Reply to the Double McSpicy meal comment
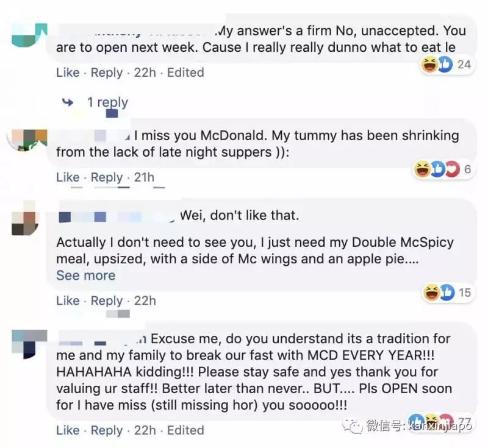Image resolution: width=488 pixels, height=448 pixels. click(x=107, y=301)
